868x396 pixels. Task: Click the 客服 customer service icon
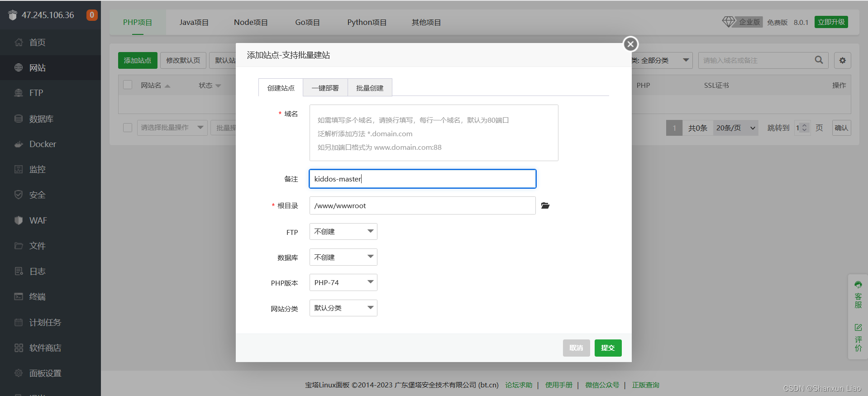click(858, 285)
